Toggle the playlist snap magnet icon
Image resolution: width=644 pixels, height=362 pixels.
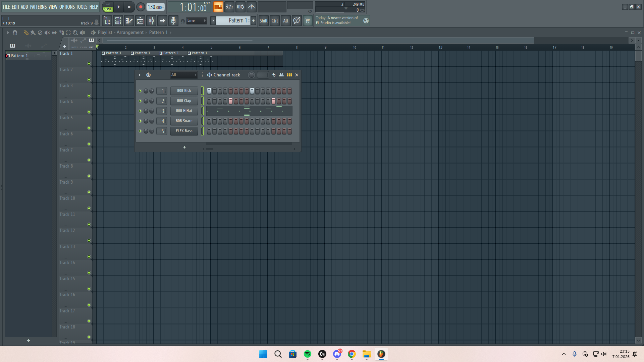coord(15,33)
